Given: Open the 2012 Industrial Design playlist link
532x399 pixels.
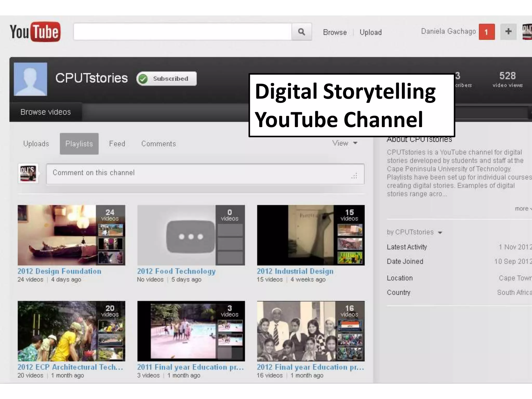Looking at the screenshot, I should pos(295,271).
